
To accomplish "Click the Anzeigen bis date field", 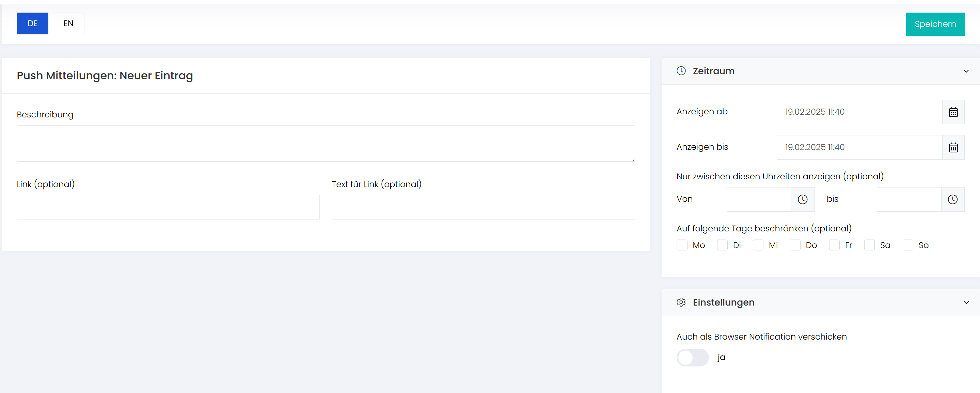I will (859, 147).
